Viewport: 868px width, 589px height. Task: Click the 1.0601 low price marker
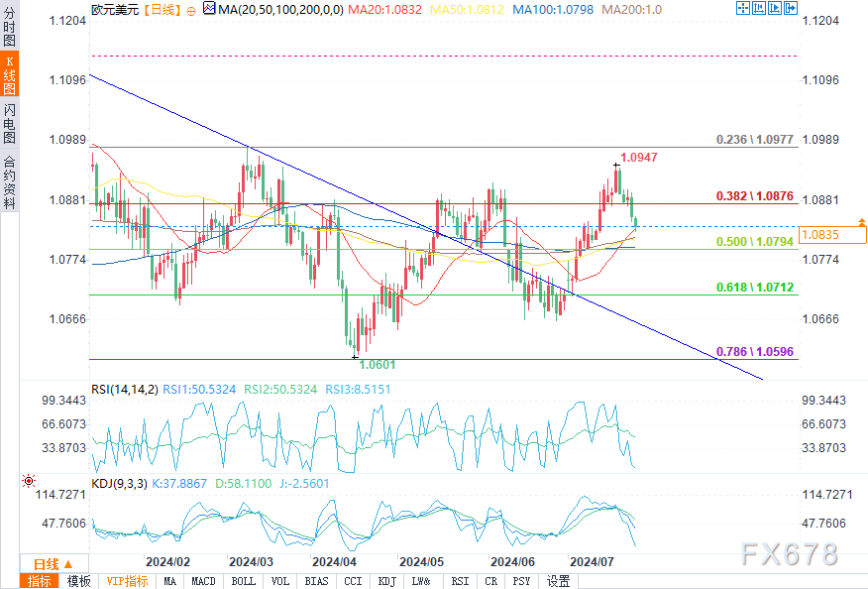(377, 365)
